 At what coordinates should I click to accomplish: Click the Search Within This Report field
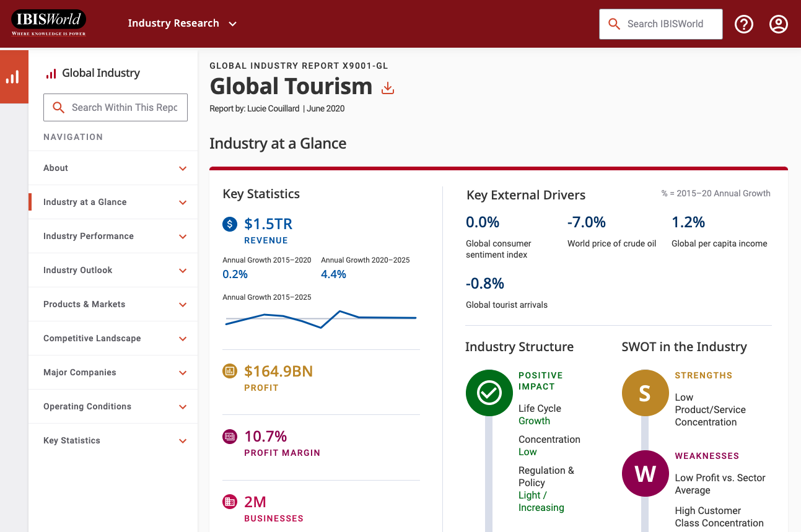(x=124, y=108)
